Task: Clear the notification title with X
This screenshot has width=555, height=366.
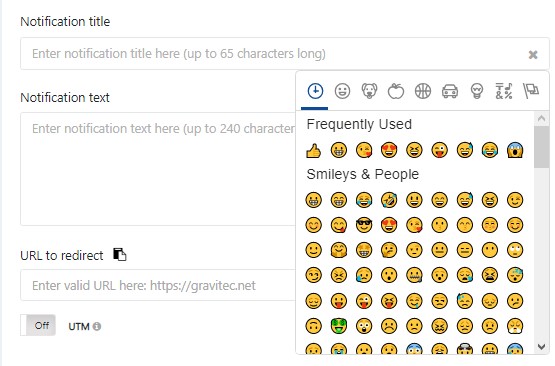Action: [533, 55]
